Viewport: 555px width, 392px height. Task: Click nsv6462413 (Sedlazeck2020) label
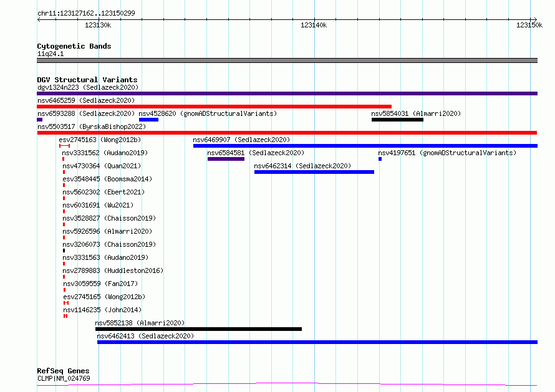[145, 336]
